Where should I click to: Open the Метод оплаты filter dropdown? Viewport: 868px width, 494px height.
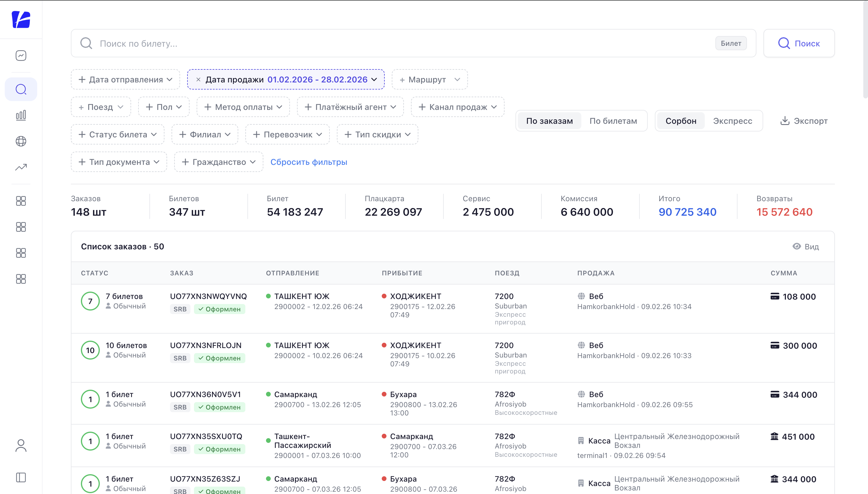pyautogui.click(x=243, y=107)
